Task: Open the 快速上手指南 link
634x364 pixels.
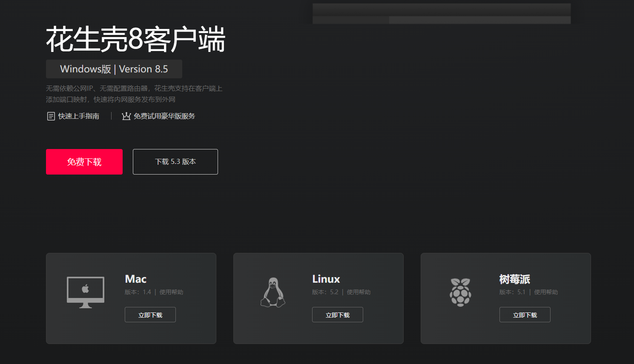Action: pyautogui.click(x=79, y=116)
